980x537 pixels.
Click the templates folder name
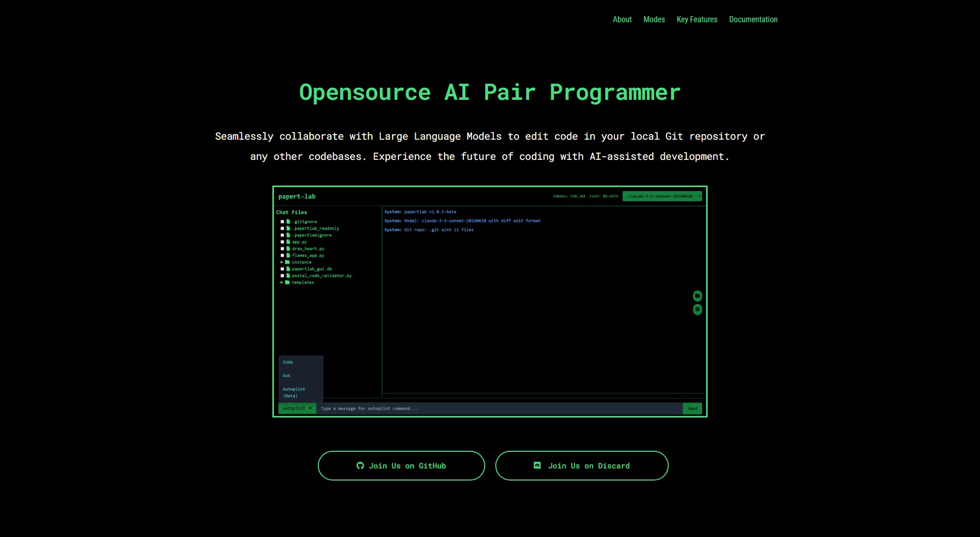click(303, 282)
